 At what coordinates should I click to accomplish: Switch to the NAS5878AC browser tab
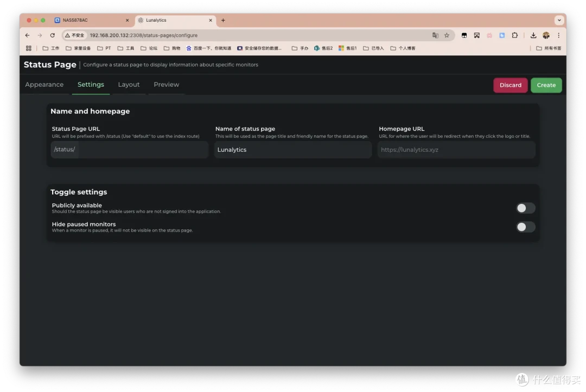tap(92, 20)
